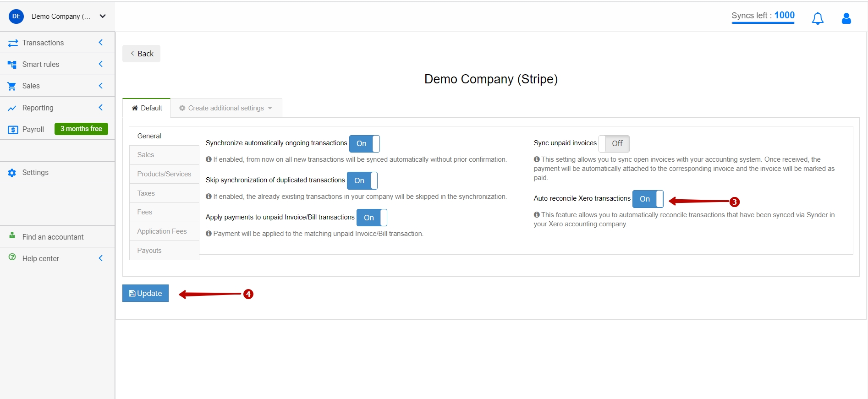This screenshot has height=399, width=868.
Task: Click the Smart rules icon in sidebar
Action: (12, 65)
